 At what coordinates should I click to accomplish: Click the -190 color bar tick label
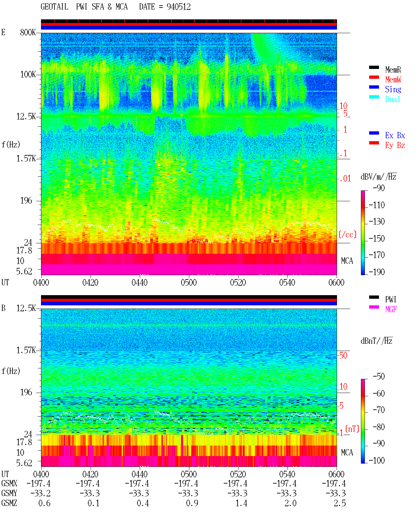point(377,272)
